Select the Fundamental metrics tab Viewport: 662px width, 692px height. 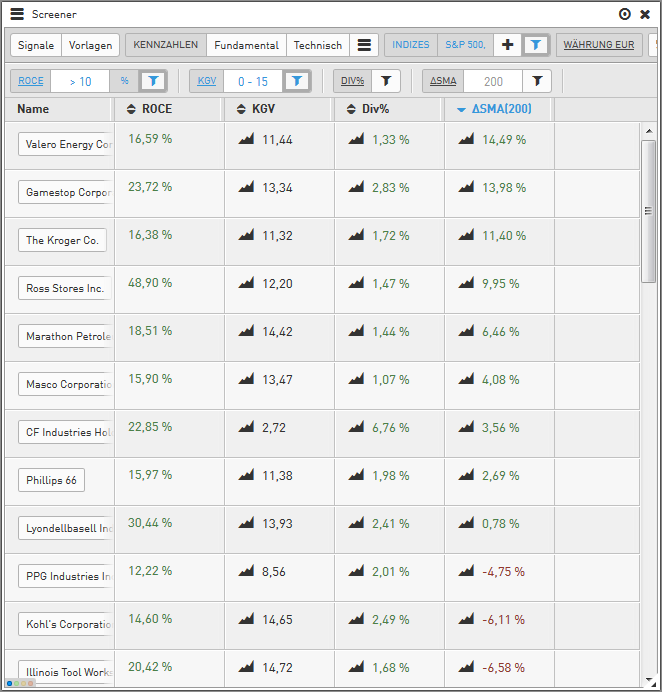[x=246, y=45]
